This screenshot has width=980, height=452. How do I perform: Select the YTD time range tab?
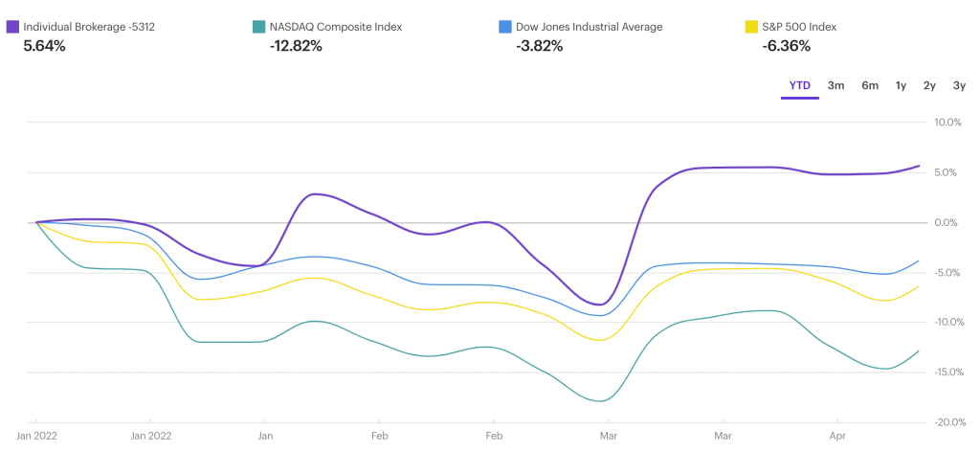pyautogui.click(x=799, y=86)
